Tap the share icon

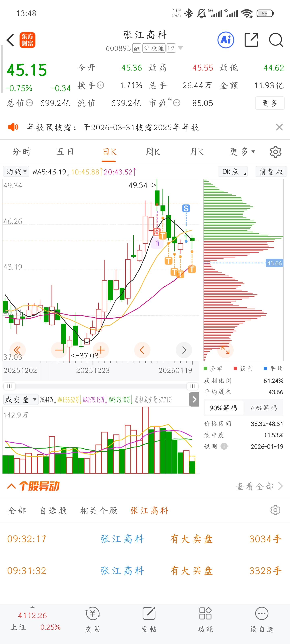tap(251, 40)
